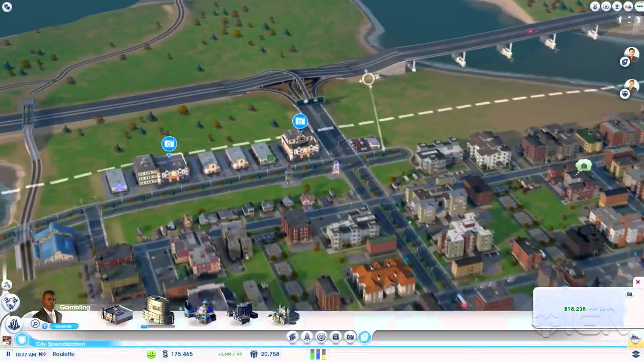Select the dark elegant casino building
The image size is (644, 362).
[243, 312]
